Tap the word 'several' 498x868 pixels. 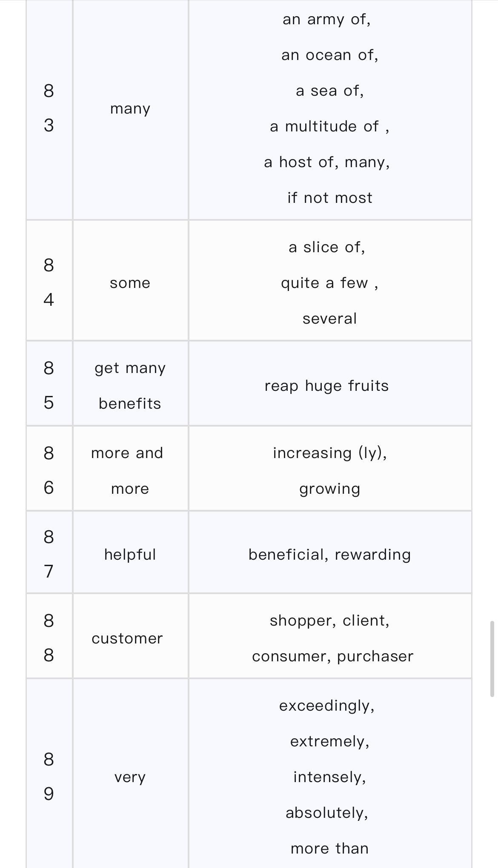[330, 319]
